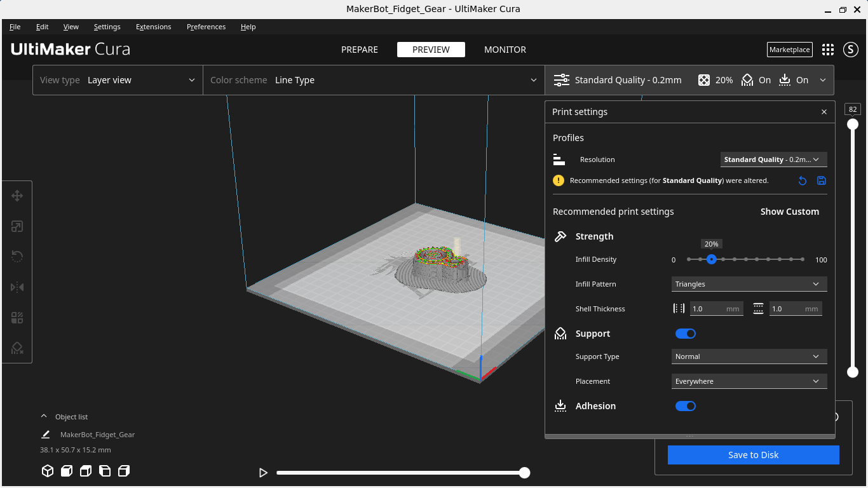Select the Rotate tool
868x488 pixels.
click(x=17, y=257)
